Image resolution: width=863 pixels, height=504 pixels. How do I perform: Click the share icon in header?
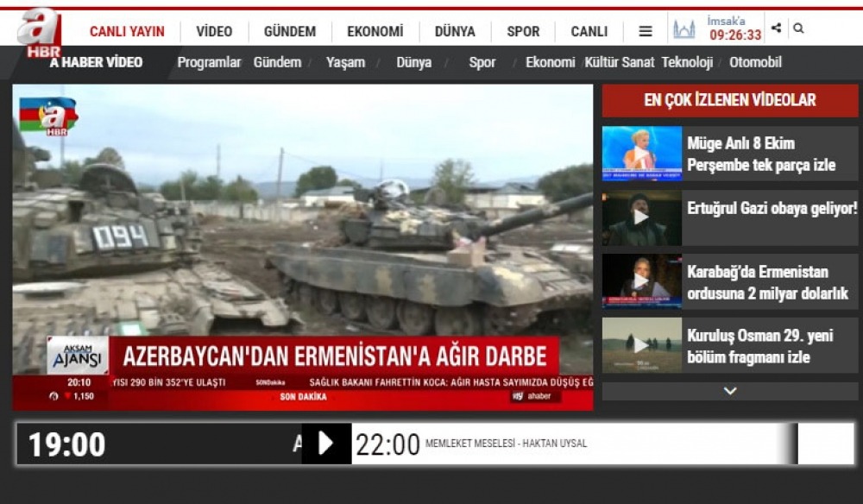click(x=776, y=28)
